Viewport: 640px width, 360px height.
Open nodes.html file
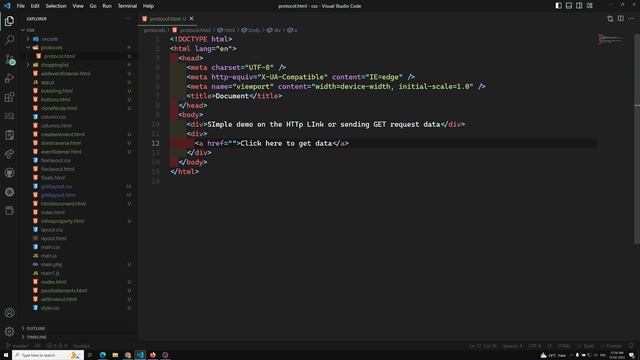coord(53,282)
